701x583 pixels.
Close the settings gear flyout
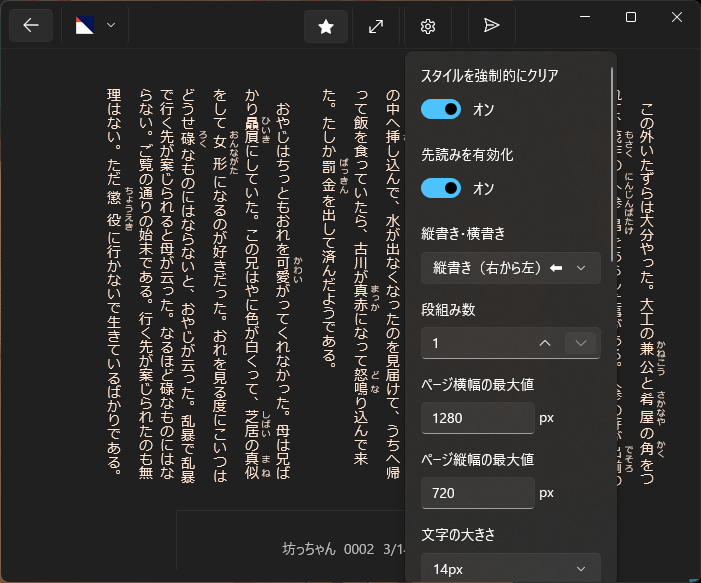(428, 26)
